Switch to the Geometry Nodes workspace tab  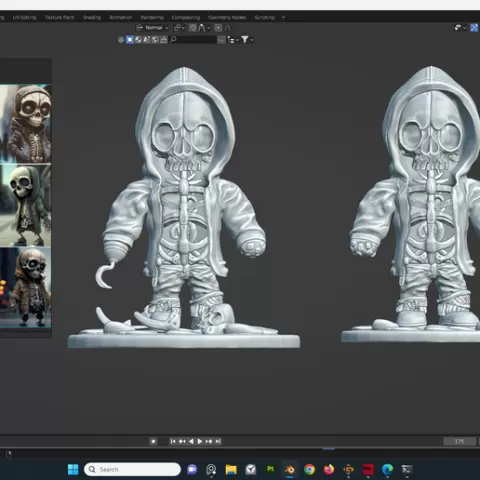(227, 17)
